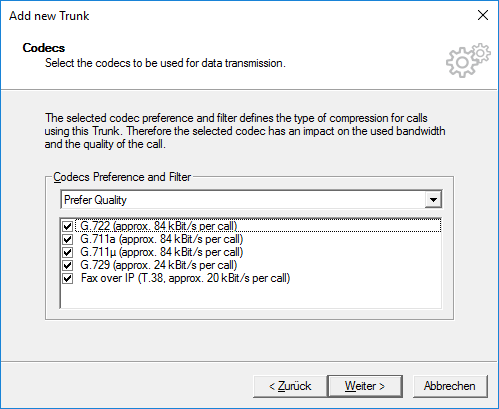Uncheck the G.729 codec checkbox
The image size is (499, 409).
pos(68,265)
